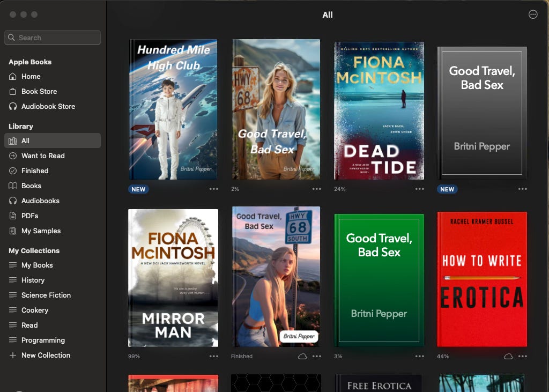Image resolution: width=549 pixels, height=392 pixels.
Task: Click the PDFs document icon
Action: [x=13, y=216]
